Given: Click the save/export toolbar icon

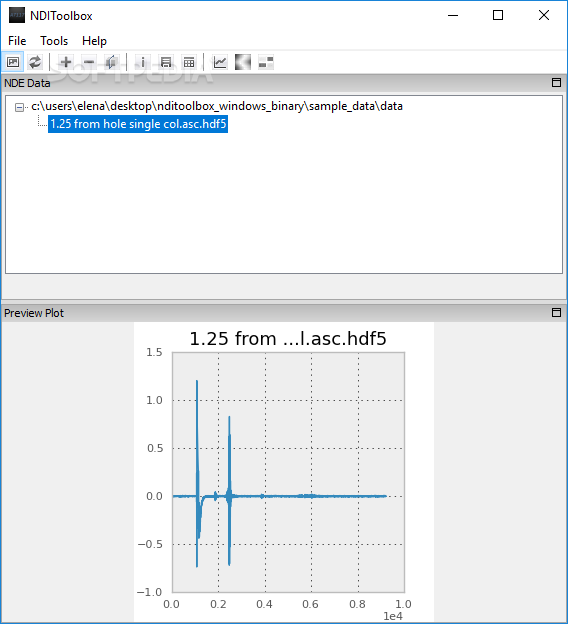Looking at the screenshot, I should [x=166, y=62].
